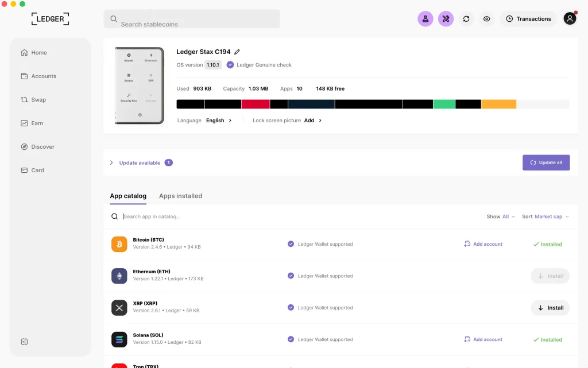Click the green segment in the storage bar
Viewport: 588px width, 368px height.
444,104
